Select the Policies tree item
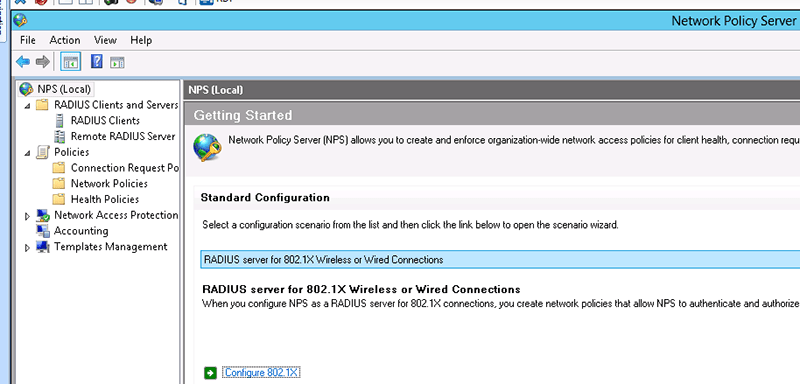This screenshot has width=800, height=384. [x=71, y=152]
